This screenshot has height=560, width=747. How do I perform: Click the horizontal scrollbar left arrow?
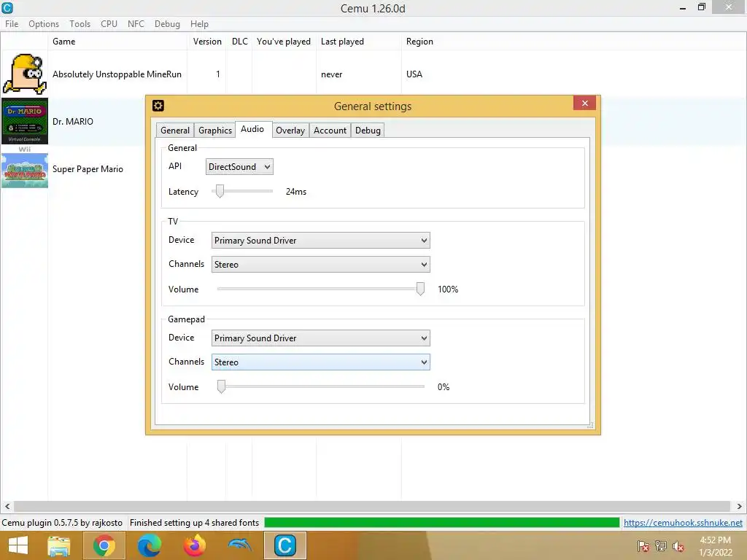(7, 506)
